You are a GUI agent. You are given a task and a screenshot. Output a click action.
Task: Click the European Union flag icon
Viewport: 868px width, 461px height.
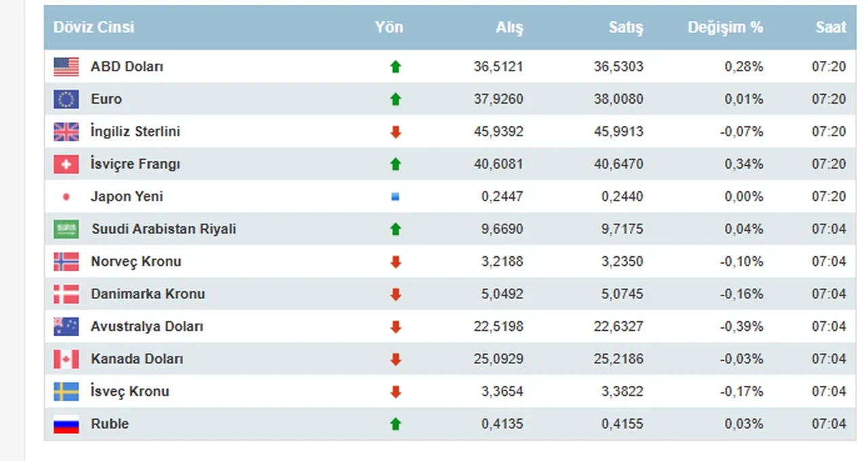pyautogui.click(x=66, y=99)
